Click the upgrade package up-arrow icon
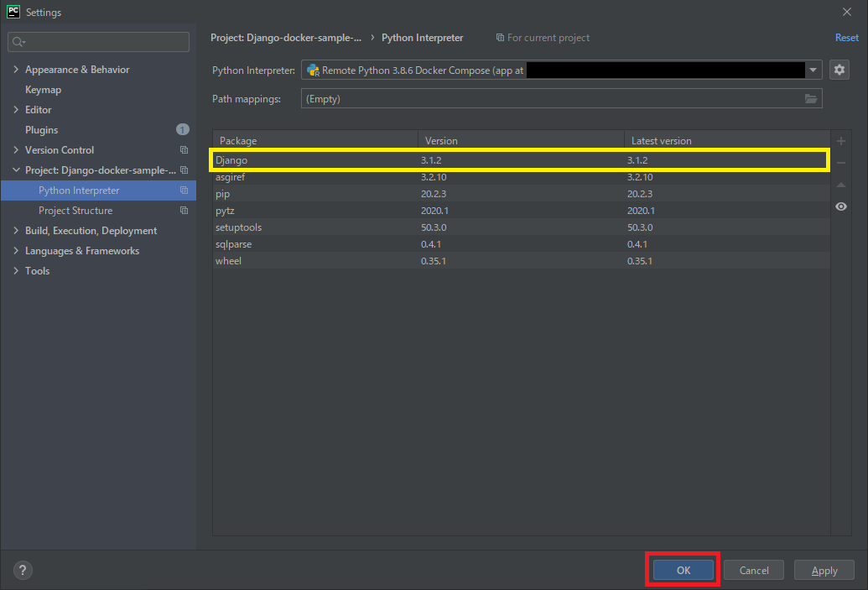The width and height of the screenshot is (868, 590). [x=841, y=185]
